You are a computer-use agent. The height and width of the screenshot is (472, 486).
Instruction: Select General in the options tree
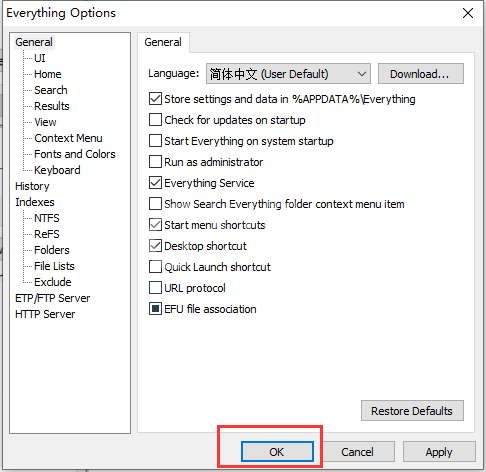(34, 42)
